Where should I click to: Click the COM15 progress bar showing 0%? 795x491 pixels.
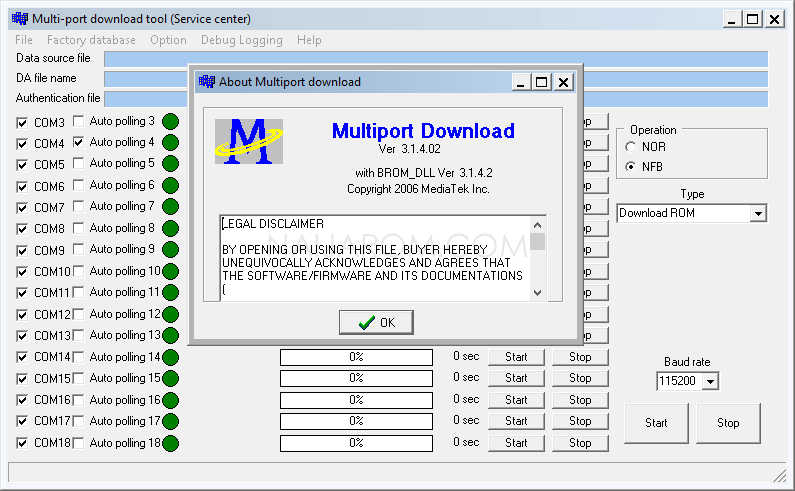click(x=356, y=378)
